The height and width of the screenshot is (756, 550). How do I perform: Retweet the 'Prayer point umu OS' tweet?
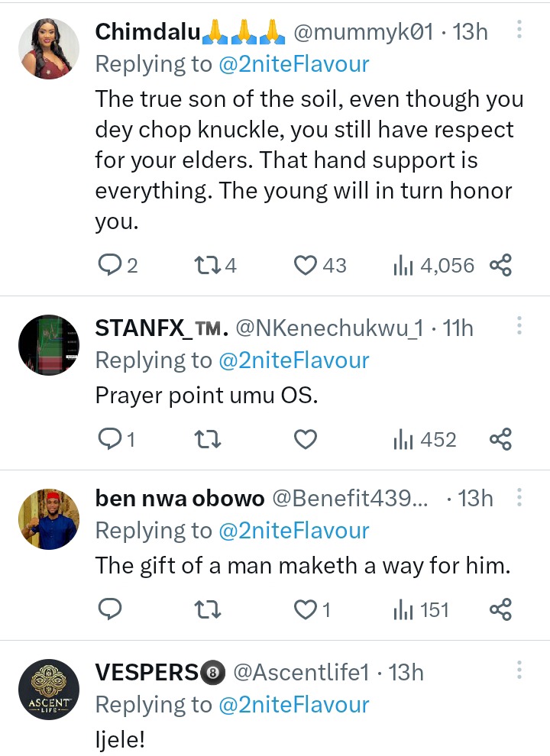click(x=207, y=439)
